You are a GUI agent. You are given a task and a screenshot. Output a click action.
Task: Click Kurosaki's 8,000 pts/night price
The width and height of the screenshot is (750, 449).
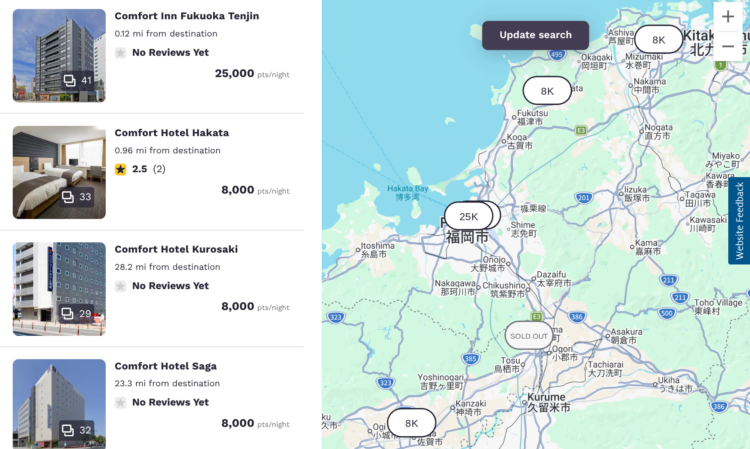coord(255,307)
